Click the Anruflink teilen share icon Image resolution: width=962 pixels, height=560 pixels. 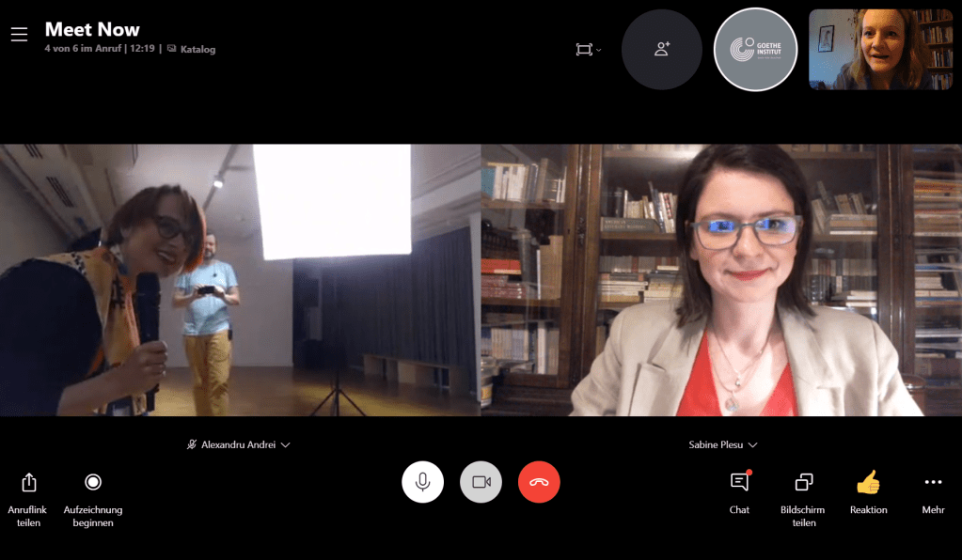[x=29, y=483]
